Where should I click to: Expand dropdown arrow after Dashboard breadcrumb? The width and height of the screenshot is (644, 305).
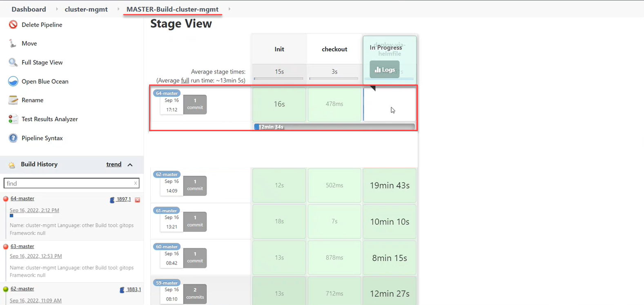click(x=57, y=9)
